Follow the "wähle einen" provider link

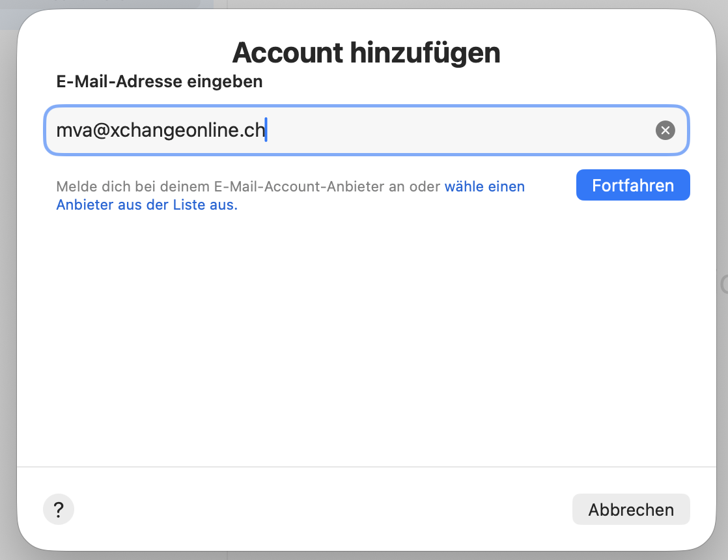(484, 187)
